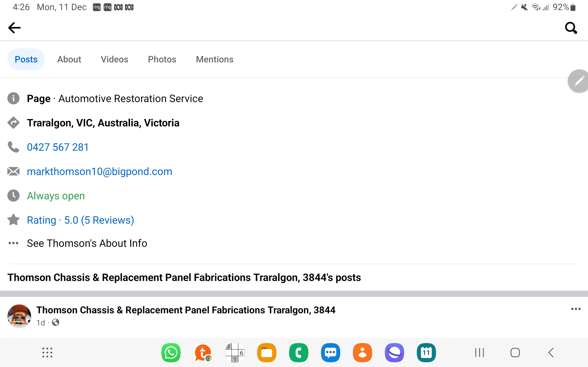
Task: Select the Mentions tab
Action: pos(215,59)
